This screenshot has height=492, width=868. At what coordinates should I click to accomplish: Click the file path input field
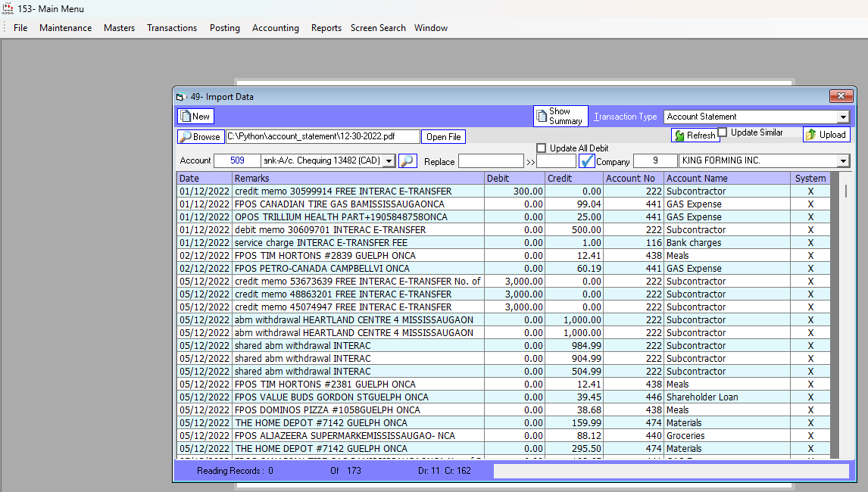pos(322,136)
